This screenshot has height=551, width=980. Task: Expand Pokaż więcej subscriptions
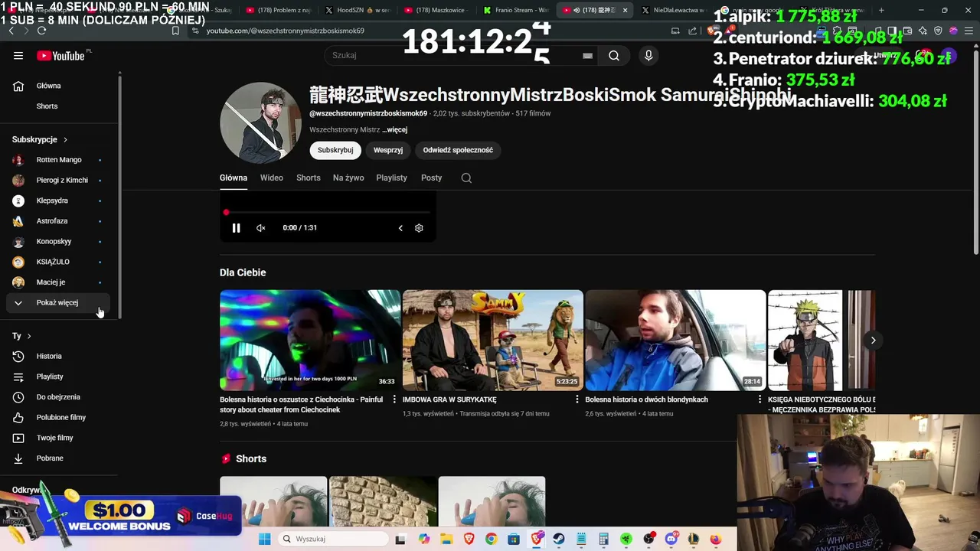click(x=58, y=302)
